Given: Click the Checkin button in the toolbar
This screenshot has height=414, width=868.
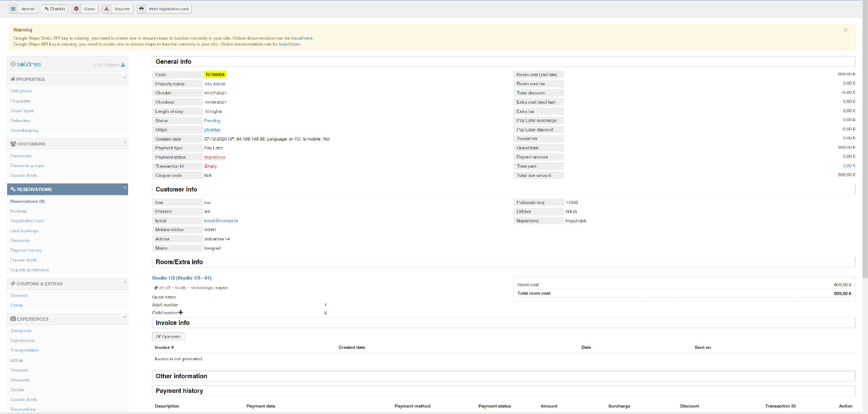Looking at the screenshot, I should 55,9.
